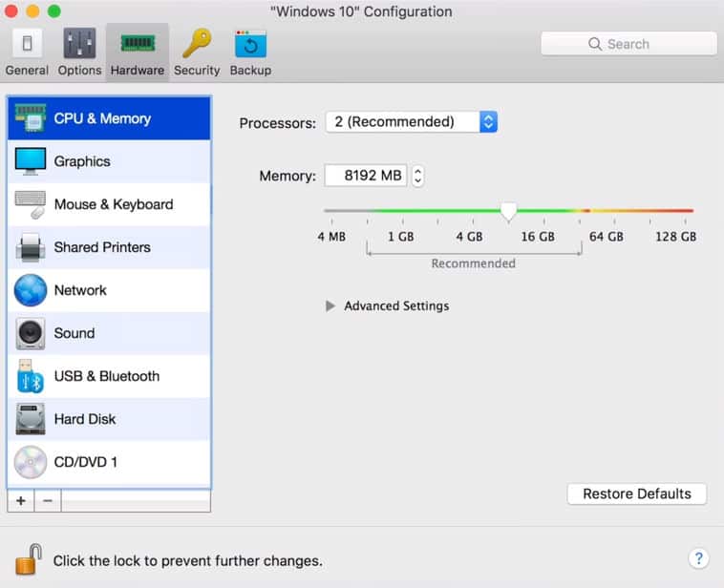The height and width of the screenshot is (588, 724).
Task: Switch to Backup tab label
Action: coord(250,70)
